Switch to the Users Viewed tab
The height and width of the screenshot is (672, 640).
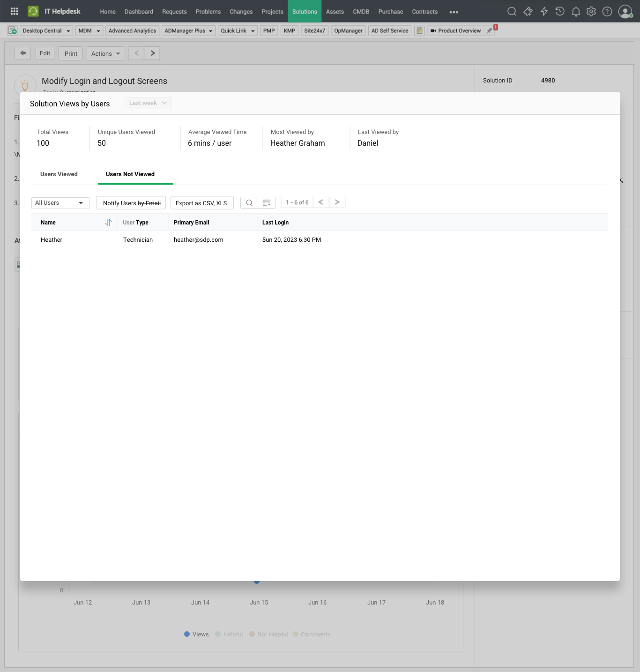tap(59, 174)
